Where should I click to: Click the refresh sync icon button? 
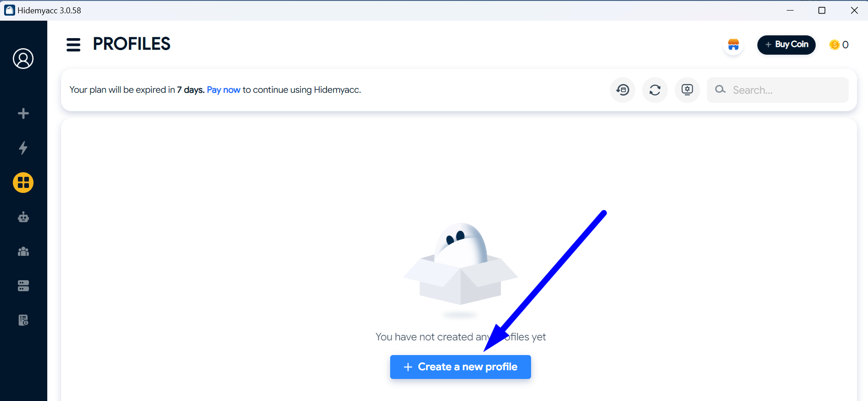(x=655, y=90)
